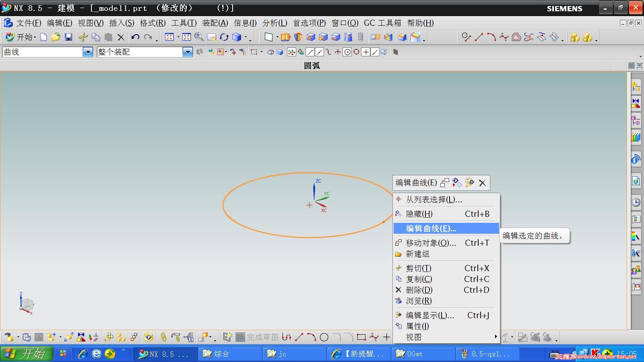Open the 分析(L) menu
The image size is (644, 362).
[275, 23]
